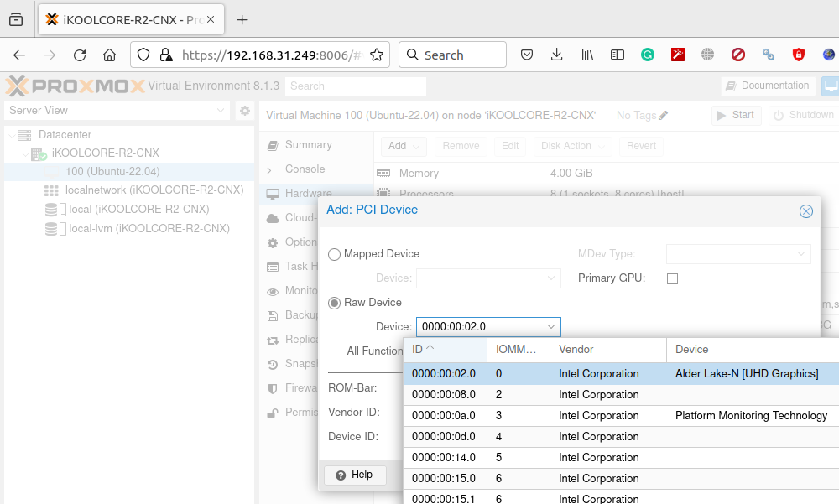Open the tab list icon in the tab bar
This screenshot has width=839, height=504.
(16, 20)
